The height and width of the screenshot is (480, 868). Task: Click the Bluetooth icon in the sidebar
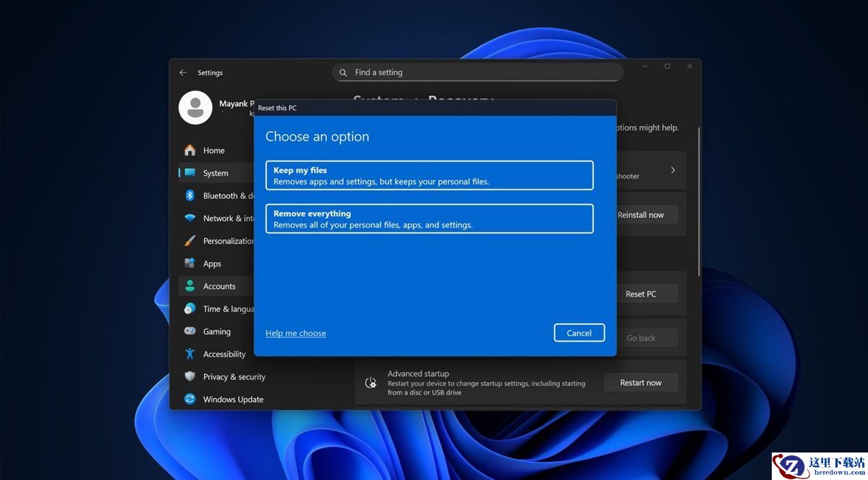190,195
